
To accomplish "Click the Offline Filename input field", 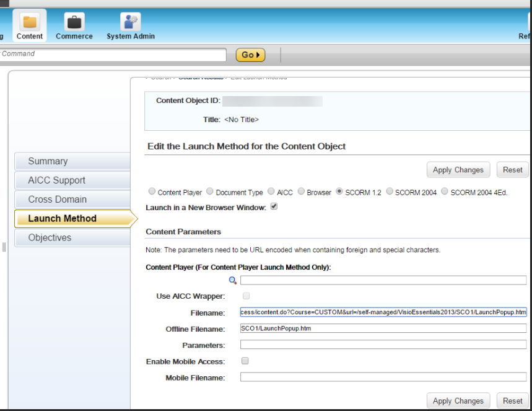I will click(383, 329).
